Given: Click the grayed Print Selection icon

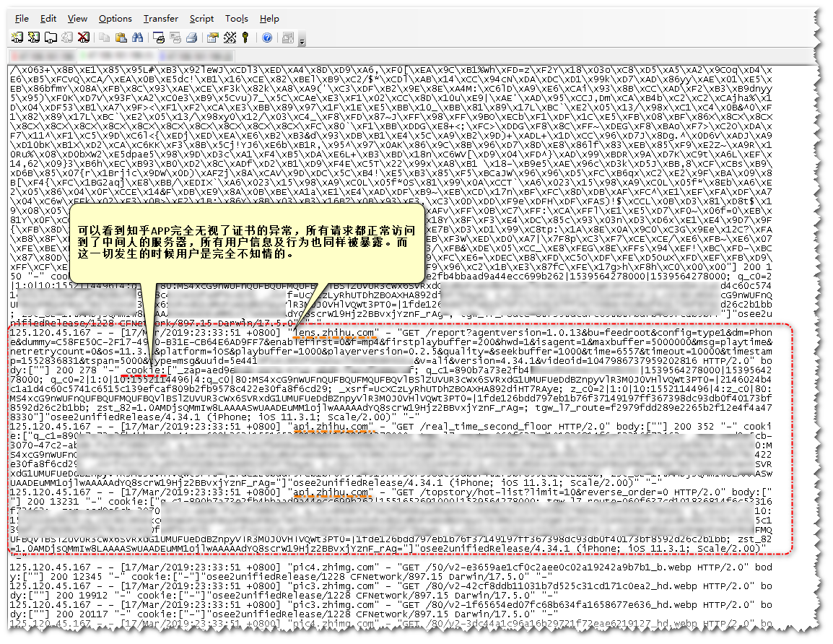Looking at the screenshot, I should coord(175,38).
